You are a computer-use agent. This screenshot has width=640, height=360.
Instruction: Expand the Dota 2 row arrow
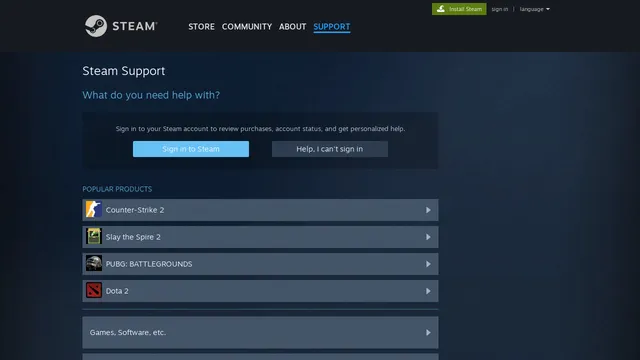428,291
